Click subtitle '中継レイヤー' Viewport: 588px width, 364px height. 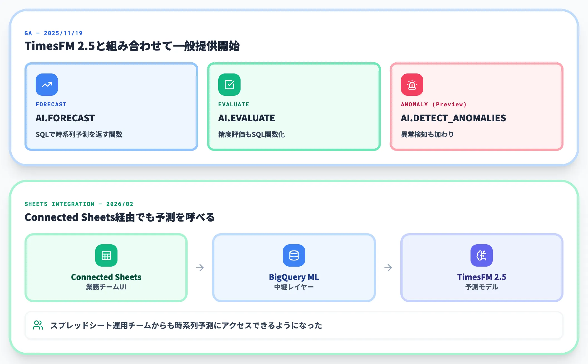[294, 287]
